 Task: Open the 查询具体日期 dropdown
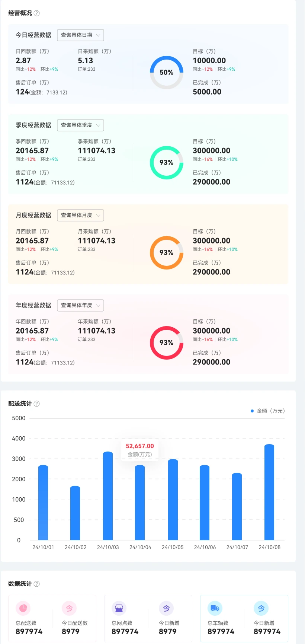pos(80,35)
